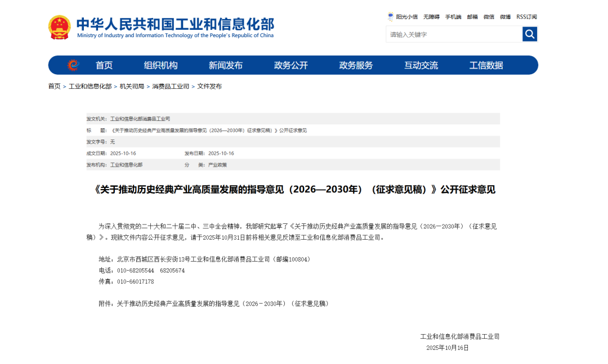Screen dimensions: 608x364
Task: Open the 微博 Weibo link
Action: click(505, 17)
